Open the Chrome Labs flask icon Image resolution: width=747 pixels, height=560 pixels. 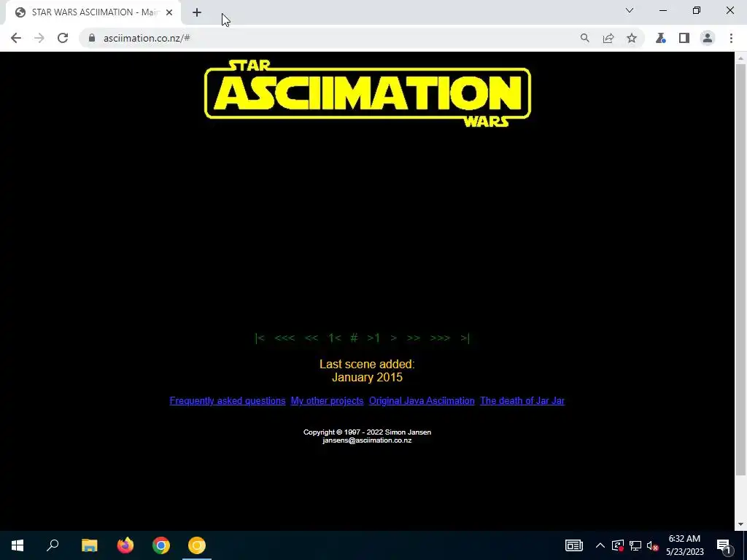click(660, 38)
